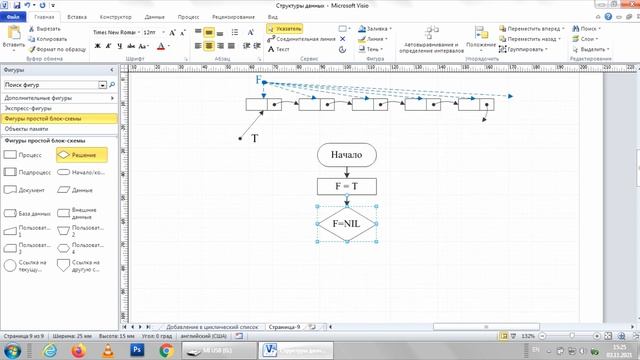The width and height of the screenshot is (640, 360).
Task: Increase font size with the large A icon
Action: pyautogui.click(x=172, y=33)
